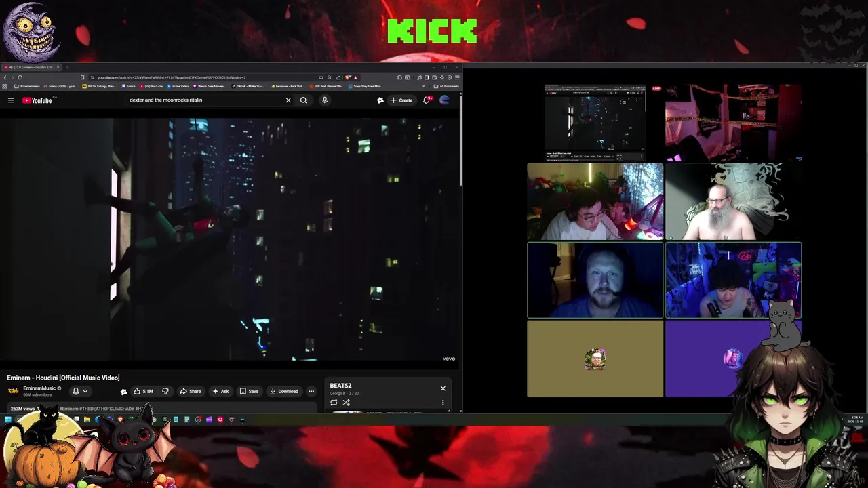Image resolution: width=868 pixels, height=488 pixels.
Task: Open the browser hamburger main menu
Action: [x=457, y=77]
